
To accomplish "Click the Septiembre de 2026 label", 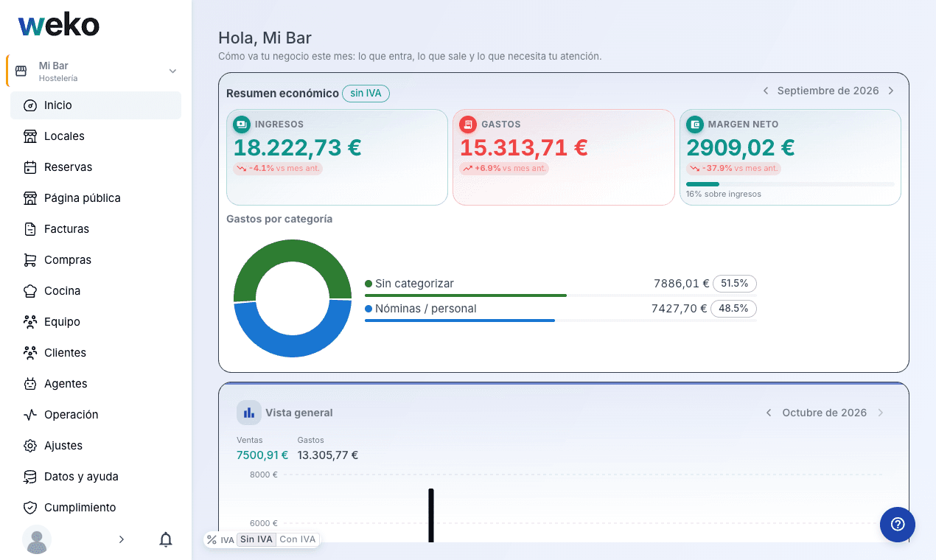I will [828, 91].
